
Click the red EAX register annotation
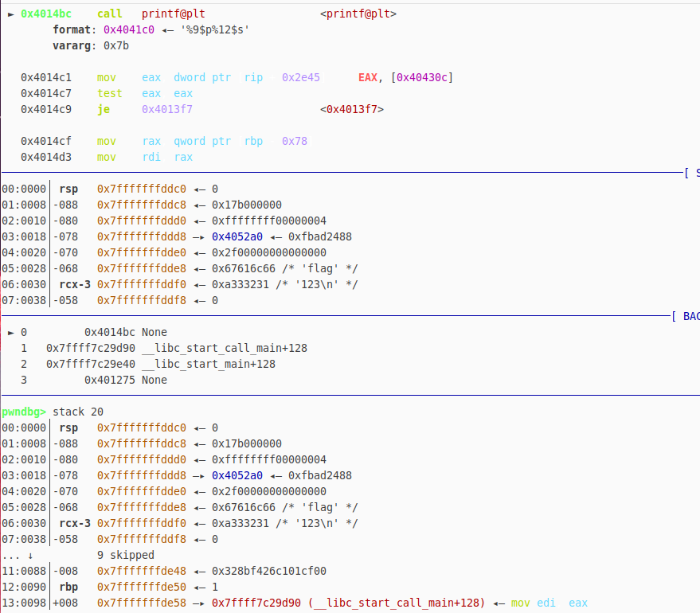pyautogui.click(x=368, y=78)
